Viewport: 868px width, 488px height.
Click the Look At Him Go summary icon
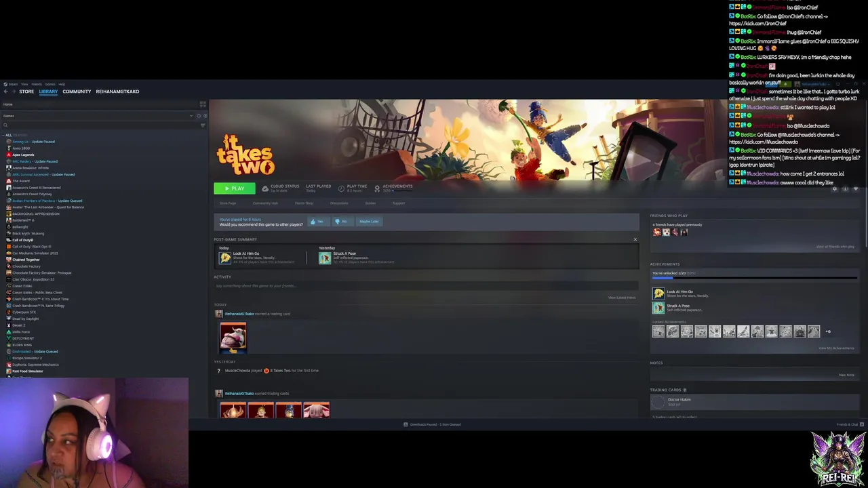tap(224, 258)
